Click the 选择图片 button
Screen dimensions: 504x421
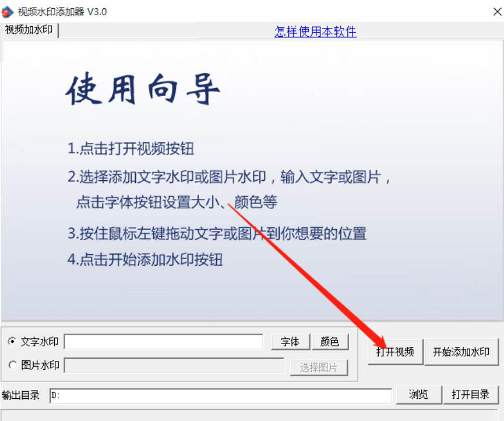319,367
